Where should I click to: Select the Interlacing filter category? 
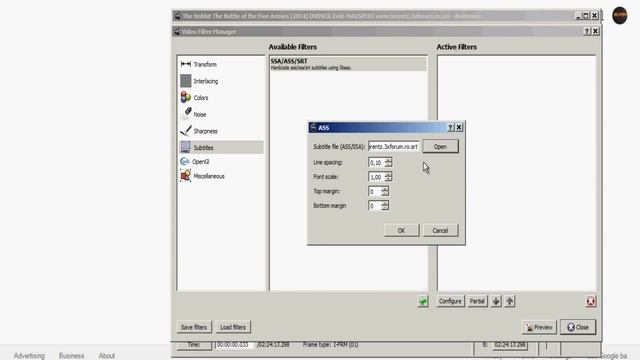[221, 81]
